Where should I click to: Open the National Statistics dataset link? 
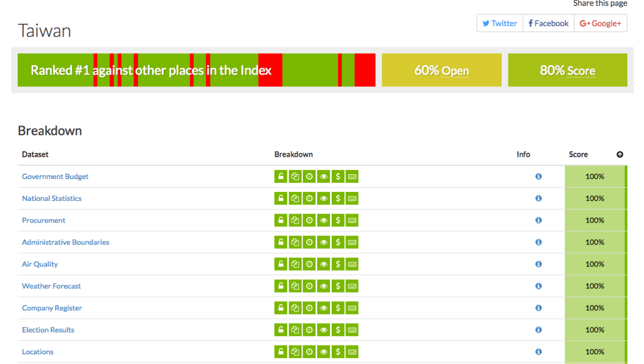pos(52,198)
